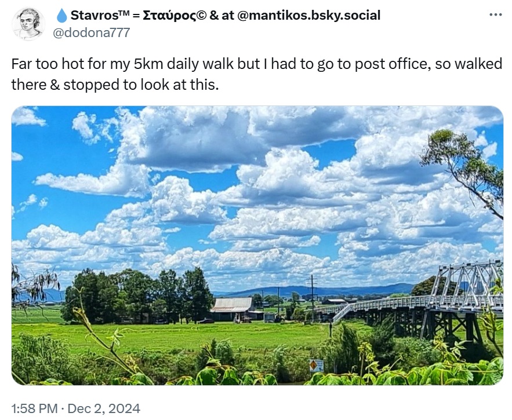The height and width of the screenshot is (420, 512).
Task: Click the profile avatar sketch portrait
Action: [28, 24]
